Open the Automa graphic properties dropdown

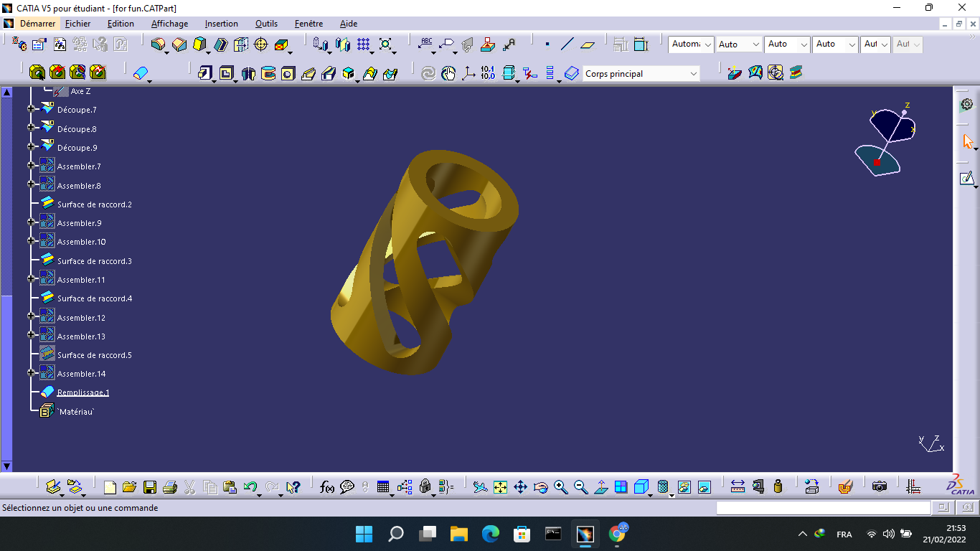pos(707,44)
